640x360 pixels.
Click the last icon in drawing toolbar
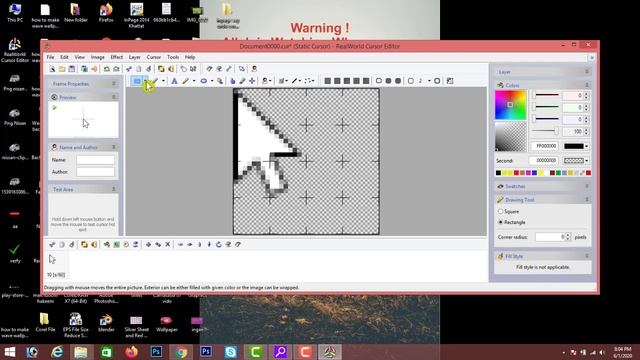[450, 81]
